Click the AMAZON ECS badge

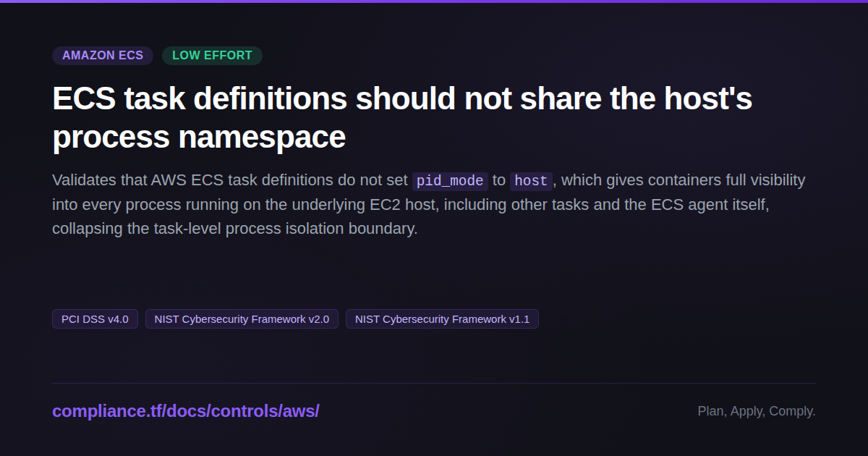[103, 56]
